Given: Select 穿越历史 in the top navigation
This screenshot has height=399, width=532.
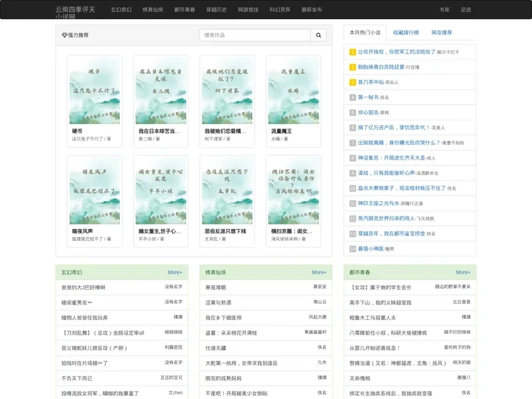Looking at the screenshot, I should 216,10.
